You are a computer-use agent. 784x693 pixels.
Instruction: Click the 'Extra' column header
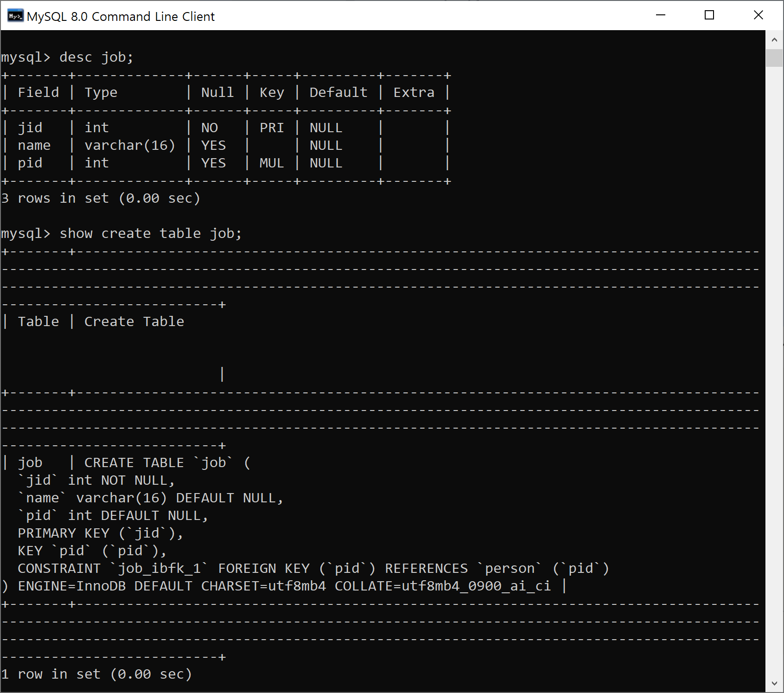pos(414,92)
